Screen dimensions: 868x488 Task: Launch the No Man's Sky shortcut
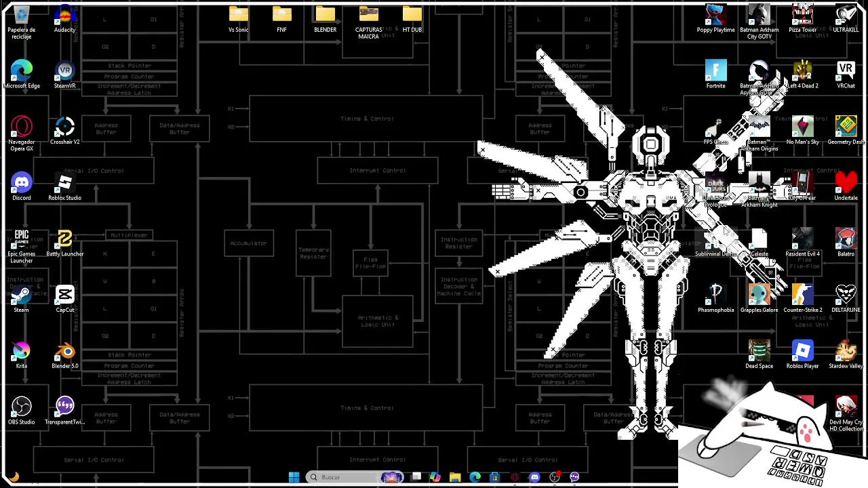pos(803,130)
